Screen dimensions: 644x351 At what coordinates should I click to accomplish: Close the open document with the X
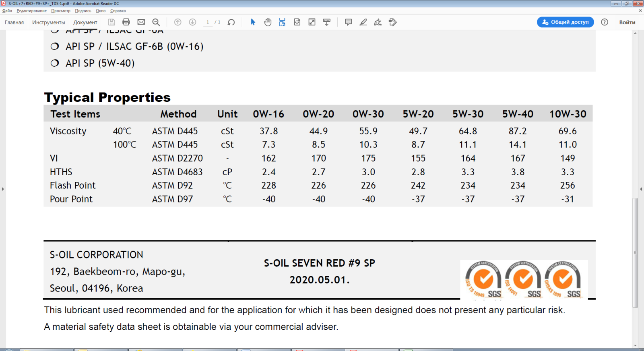click(x=640, y=11)
